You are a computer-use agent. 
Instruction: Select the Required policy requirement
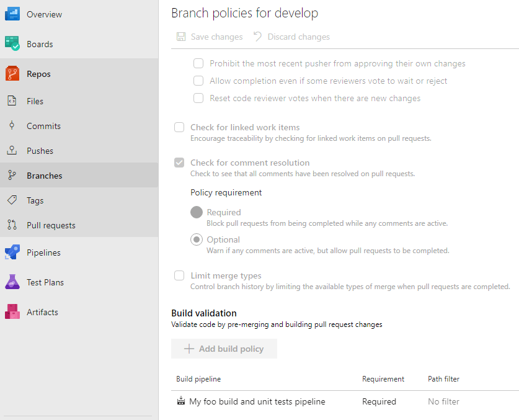pos(196,212)
